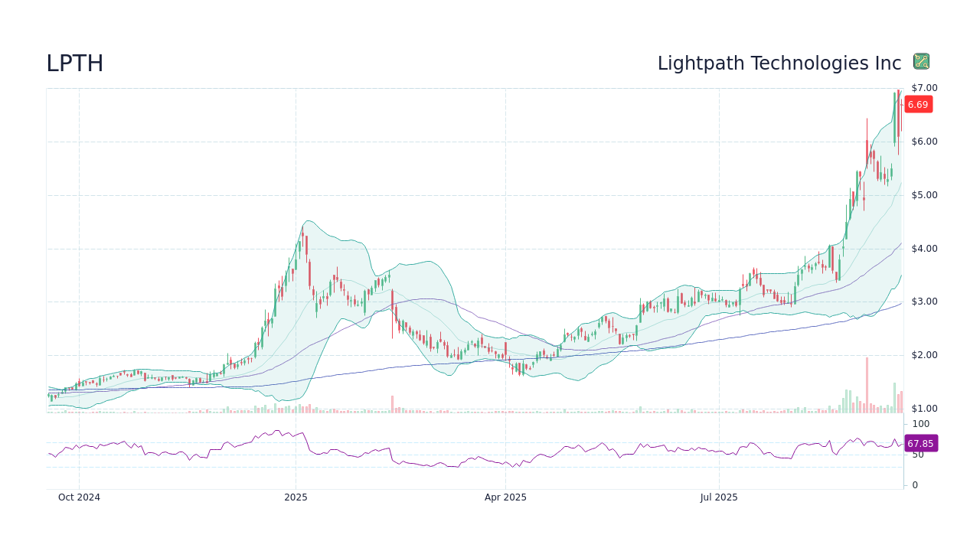Click the green chart logo icon
The image size is (980, 551).
pyautogui.click(x=922, y=61)
